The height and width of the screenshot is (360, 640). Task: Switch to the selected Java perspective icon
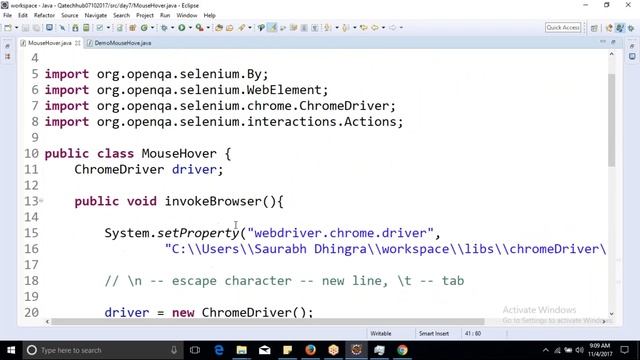[x=620, y=28]
